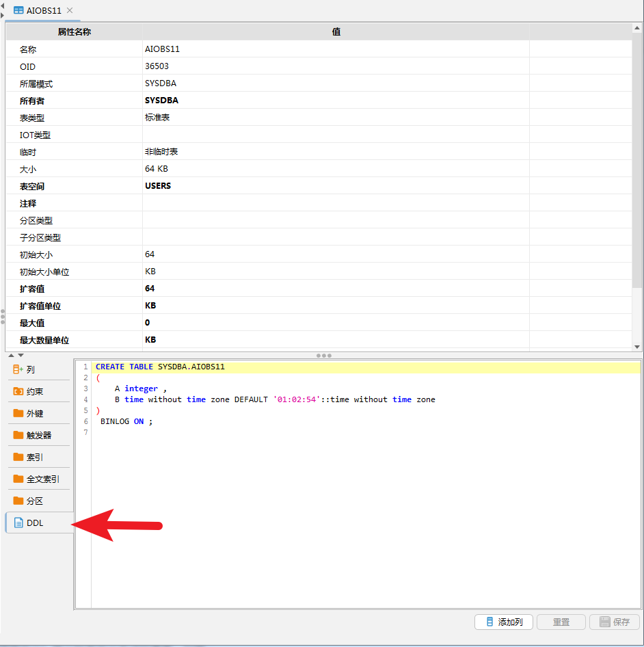Expand the panel with right arrow

tap(3, 14)
